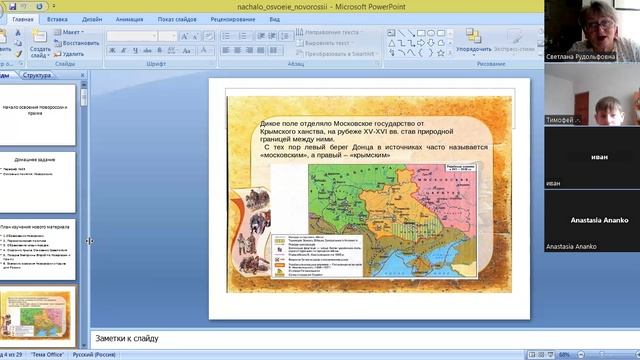Click the Redo arrow in the Quick Access Toolbar
This screenshot has width=640, height=360.
point(39,6)
